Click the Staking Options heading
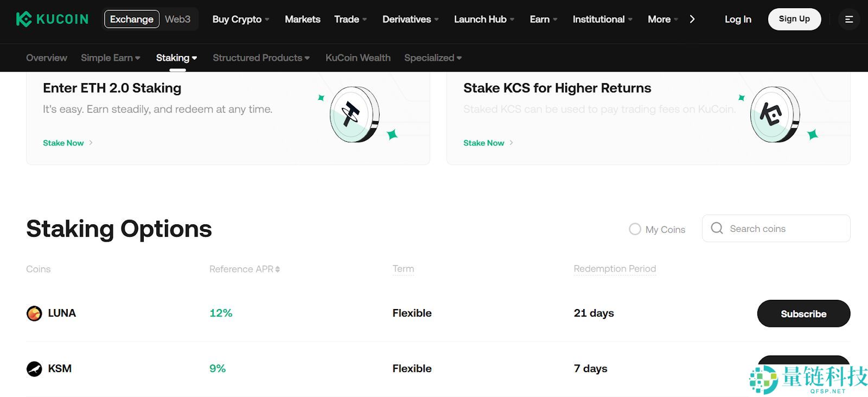 click(119, 229)
